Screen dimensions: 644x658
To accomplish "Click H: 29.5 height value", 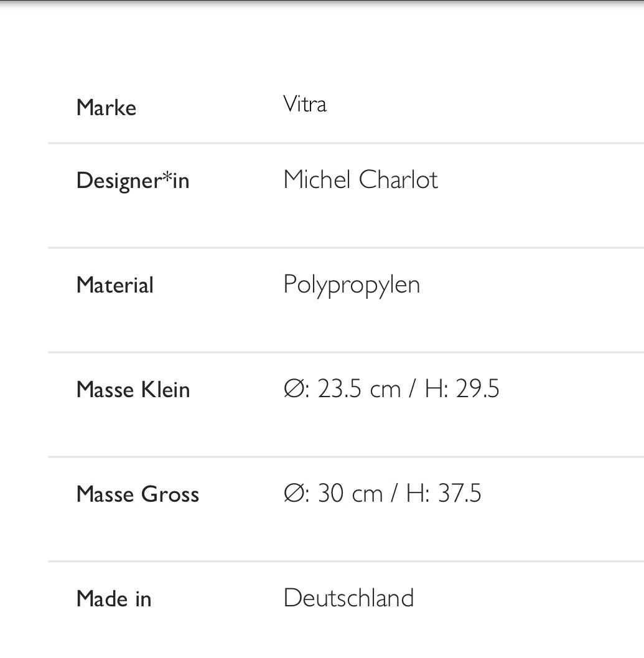I will coord(462,388).
